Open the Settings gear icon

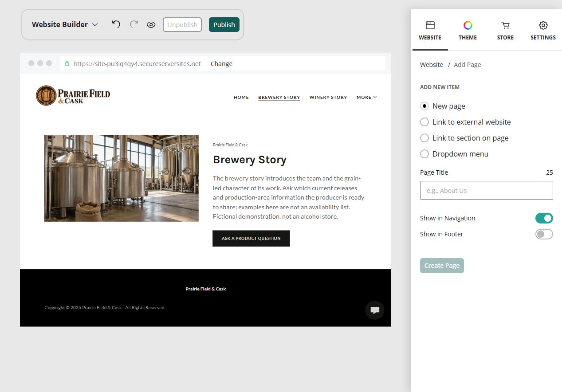543,25
